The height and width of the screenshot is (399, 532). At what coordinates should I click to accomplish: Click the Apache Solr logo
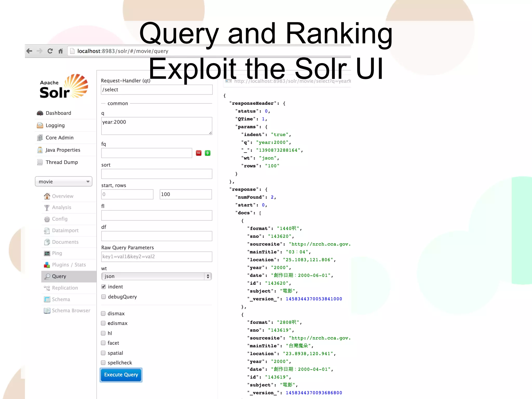click(64, 86)
